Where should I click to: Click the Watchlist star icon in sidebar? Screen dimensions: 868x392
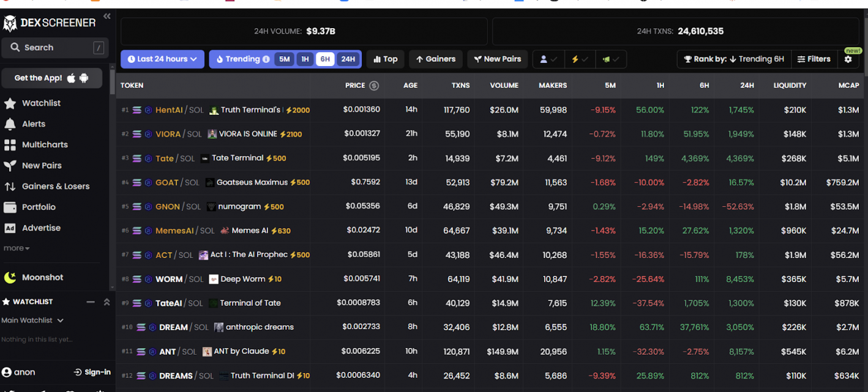click(10, 103)
